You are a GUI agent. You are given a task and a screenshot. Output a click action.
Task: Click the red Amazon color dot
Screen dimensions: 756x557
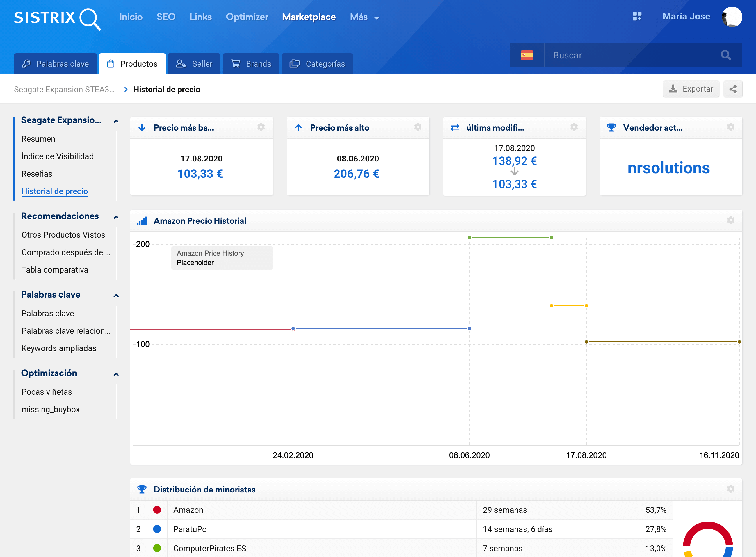coord(157,510)
